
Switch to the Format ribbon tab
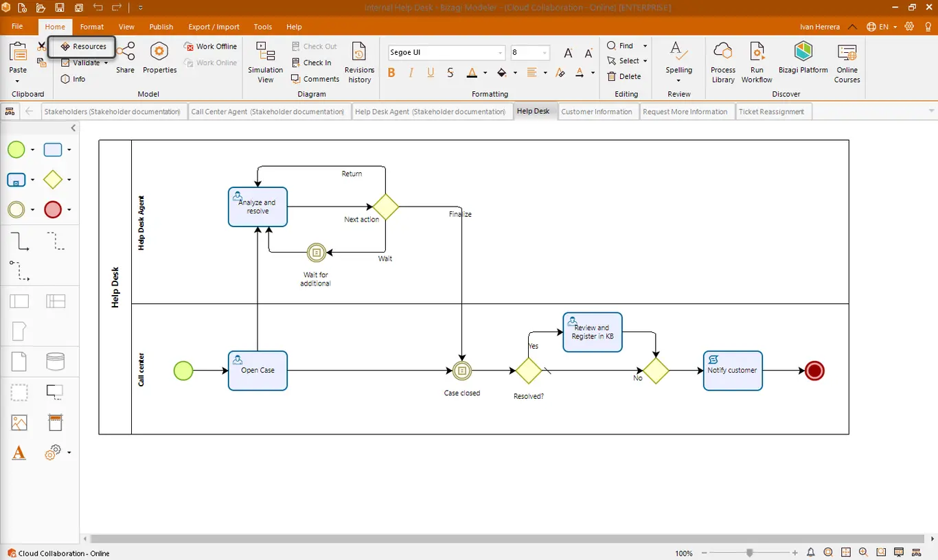[92, 27]
